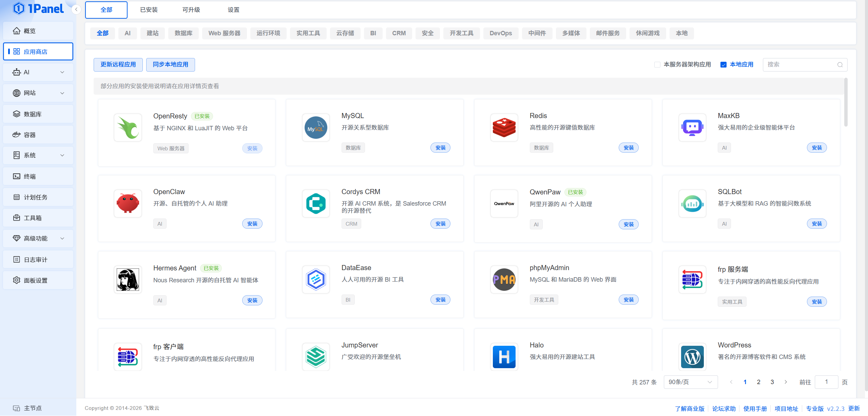The width and height of the screenshot is (868, 416).
Task: Go to 概览 overview in sidebar
Action: 38,31
